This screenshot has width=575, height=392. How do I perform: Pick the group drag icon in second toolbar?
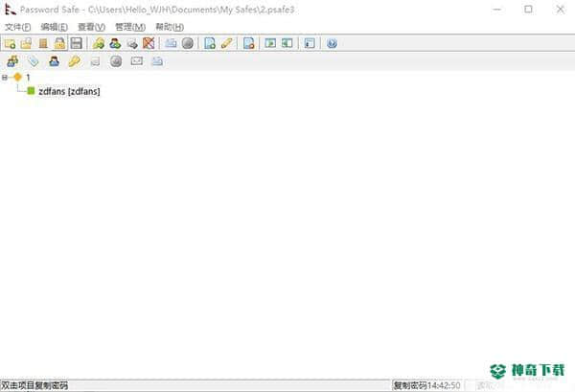12,61
